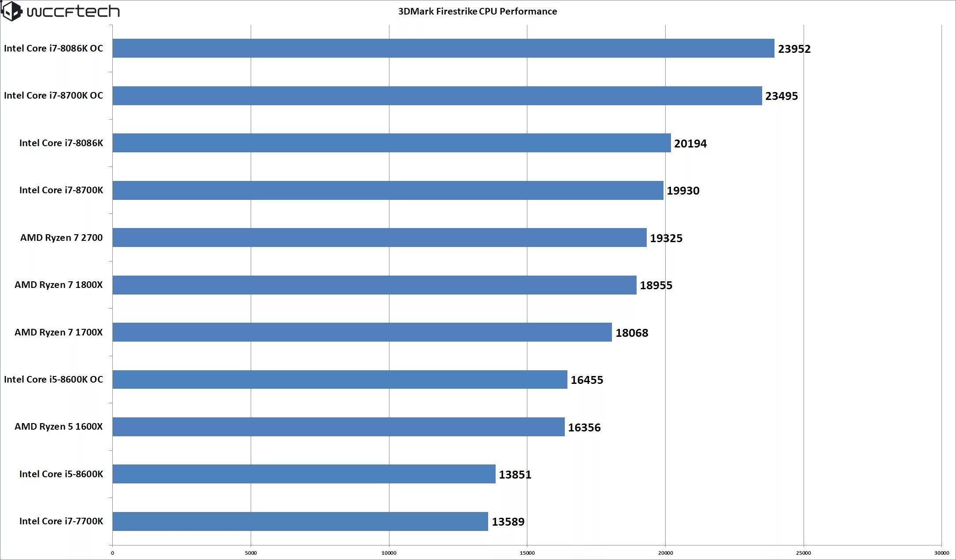Select the bar for i5-8600K OC
Screen dimensions: 956x560
[x=340, y=379]
